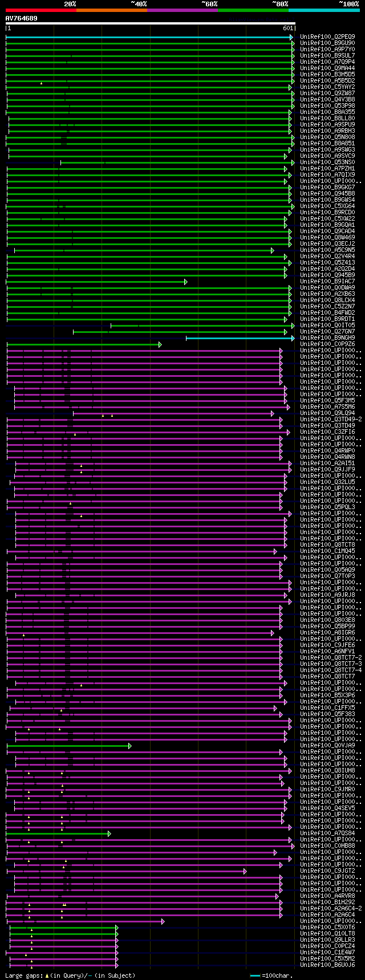Screen dimensions: 365x980
Task: Select the UniRef100_Q5Z413 hit
Action: point(327,262)
